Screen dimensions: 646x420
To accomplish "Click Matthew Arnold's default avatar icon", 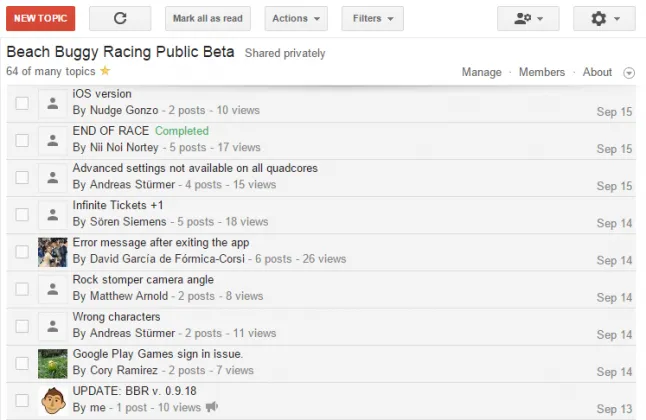I will [x=53, y=289].
